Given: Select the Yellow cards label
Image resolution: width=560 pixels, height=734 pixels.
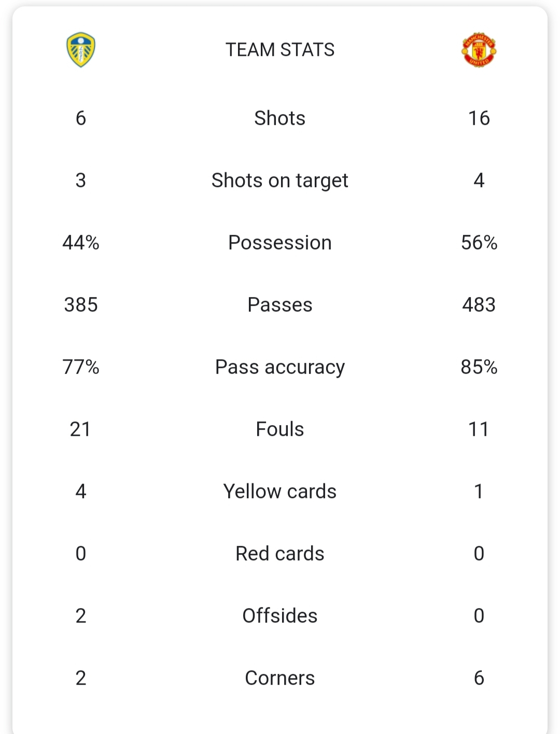Looking at the screenshot, I should (280, 491).
